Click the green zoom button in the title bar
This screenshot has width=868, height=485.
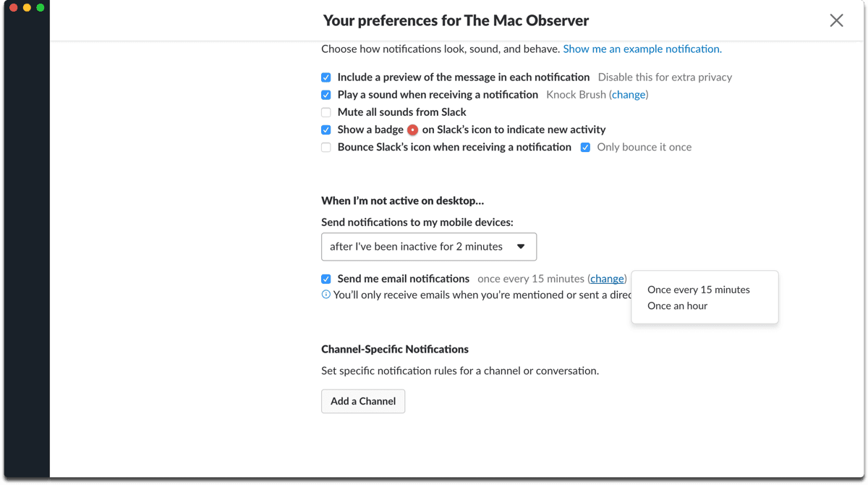coord(40,9)
